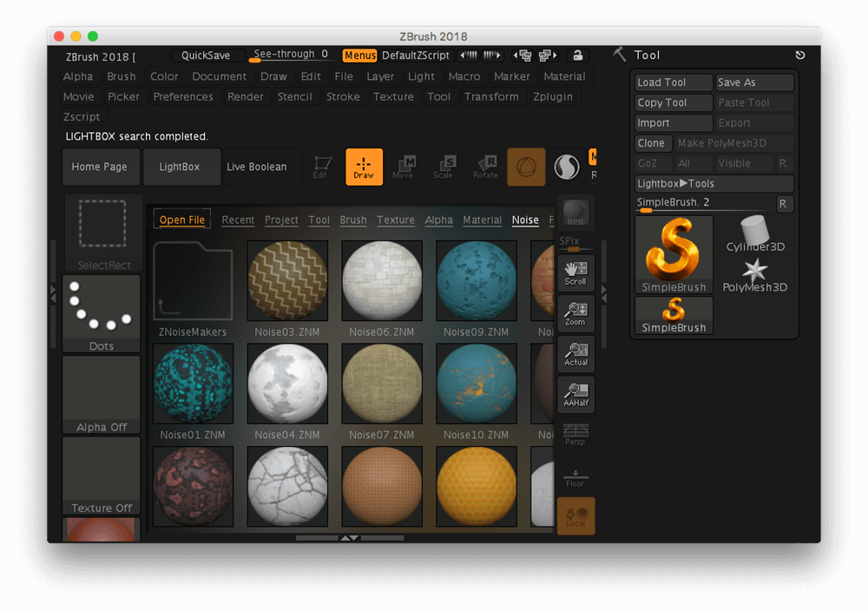868x610 pixels.
Task: Switch to the Alpha tab in LightBox
Action: (439, 220)
